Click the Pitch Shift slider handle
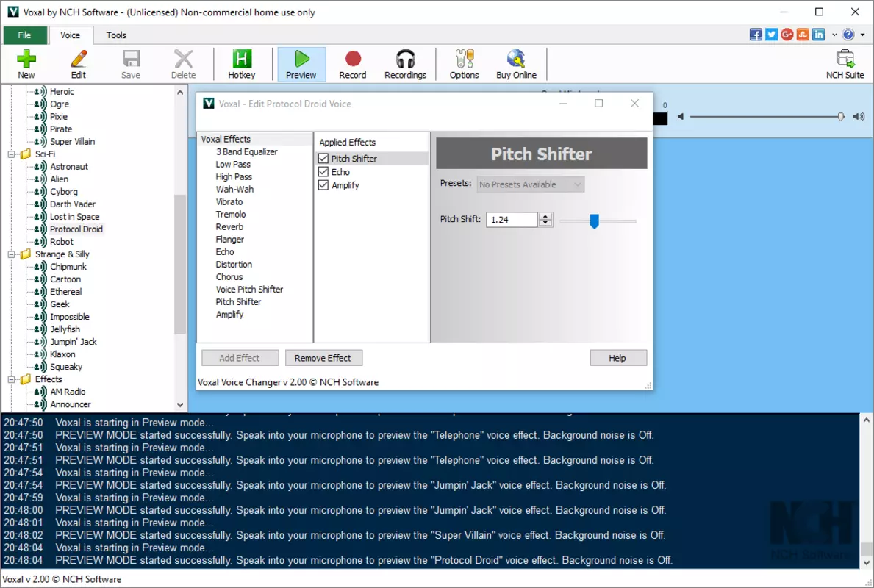This screenshot has width=874, height=588. pos(594,221)
